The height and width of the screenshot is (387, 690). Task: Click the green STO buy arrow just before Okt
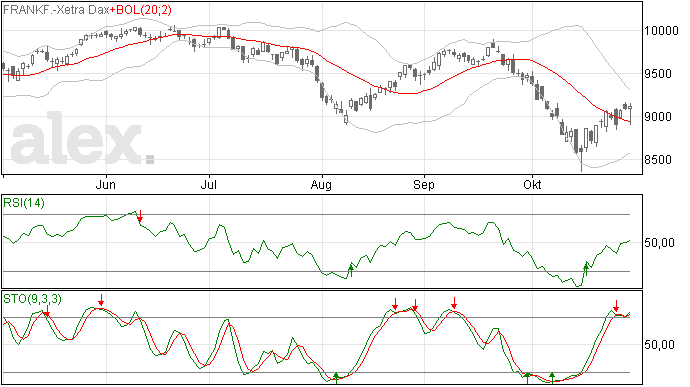point(528,378)
